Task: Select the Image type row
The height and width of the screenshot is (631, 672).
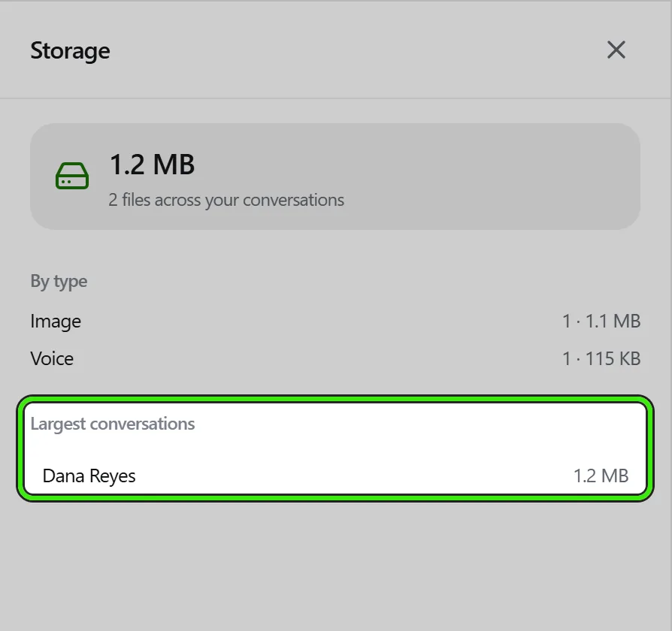Action: [x=335, y=322]
